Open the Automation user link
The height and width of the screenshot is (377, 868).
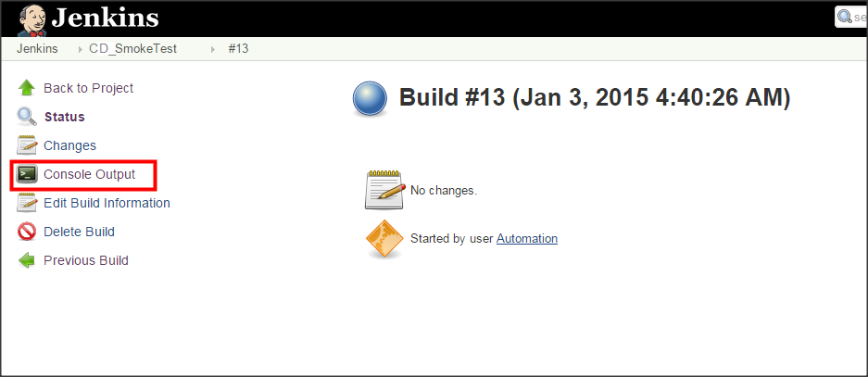tap(527, 239)
